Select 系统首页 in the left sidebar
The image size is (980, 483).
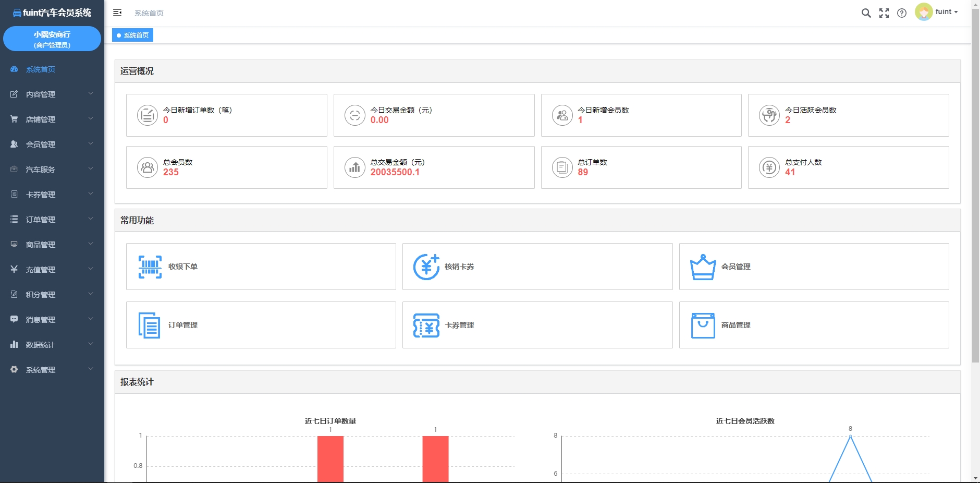click(x=41, y=69)
